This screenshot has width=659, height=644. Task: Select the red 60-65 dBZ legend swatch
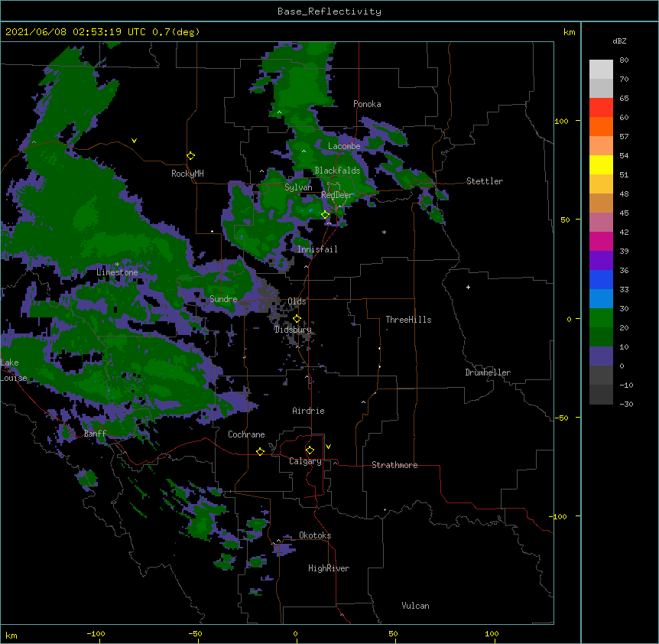(x=601, y=108)
